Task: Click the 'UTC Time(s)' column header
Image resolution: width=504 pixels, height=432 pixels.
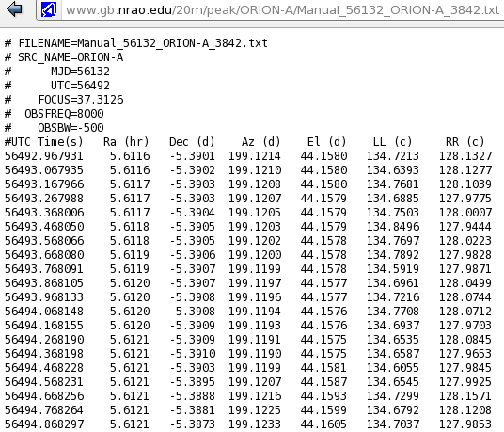Action: click(x=44, y=142)
